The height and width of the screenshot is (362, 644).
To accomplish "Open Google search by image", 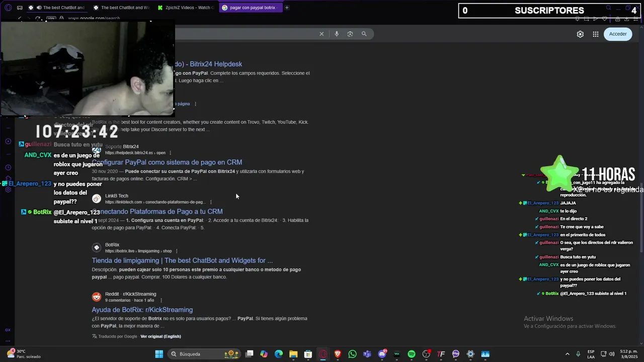I will (350, 34).
